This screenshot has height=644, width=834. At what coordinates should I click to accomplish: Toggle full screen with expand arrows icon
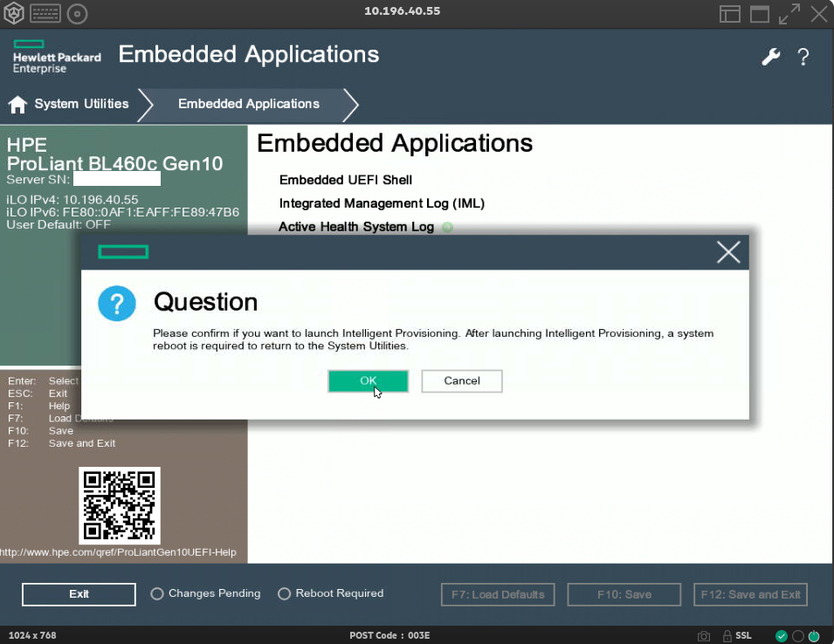[x=789, y=14]
